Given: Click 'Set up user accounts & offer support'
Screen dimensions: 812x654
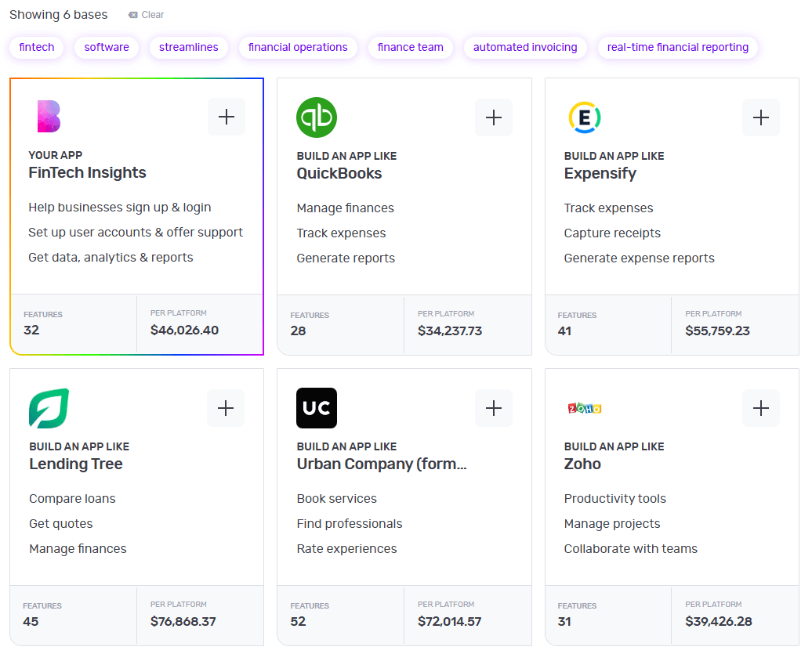Looking at the screenshot, I should [135, 233].
